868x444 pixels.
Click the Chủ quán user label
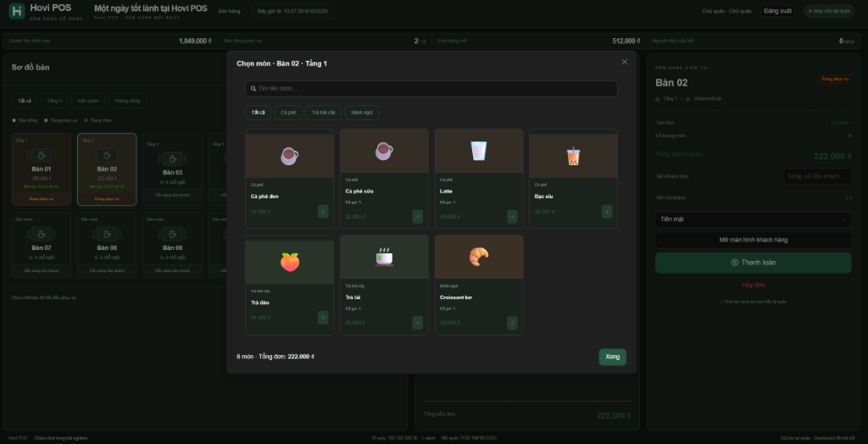[726, 11]
